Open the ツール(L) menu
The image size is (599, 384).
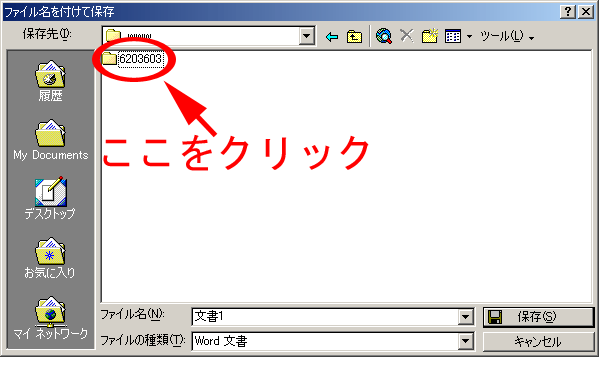pos(507,37)
